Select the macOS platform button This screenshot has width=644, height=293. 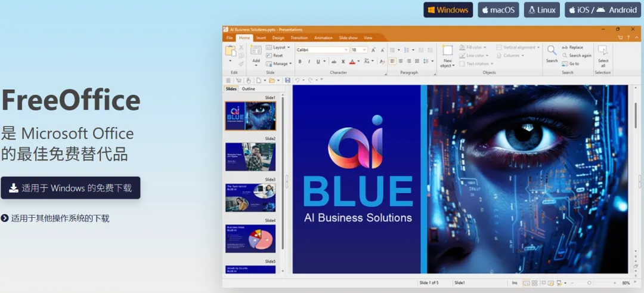(498, 10)
